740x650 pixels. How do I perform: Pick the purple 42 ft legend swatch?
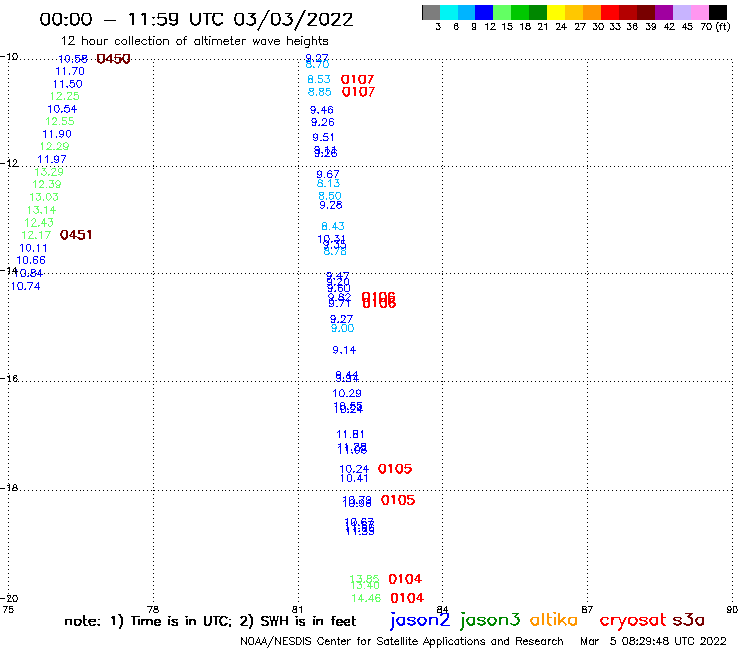[664, 12]
